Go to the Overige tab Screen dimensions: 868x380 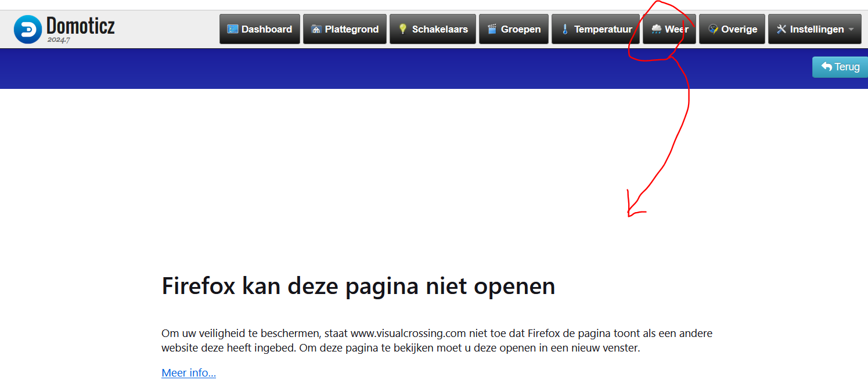click(732, 29)
